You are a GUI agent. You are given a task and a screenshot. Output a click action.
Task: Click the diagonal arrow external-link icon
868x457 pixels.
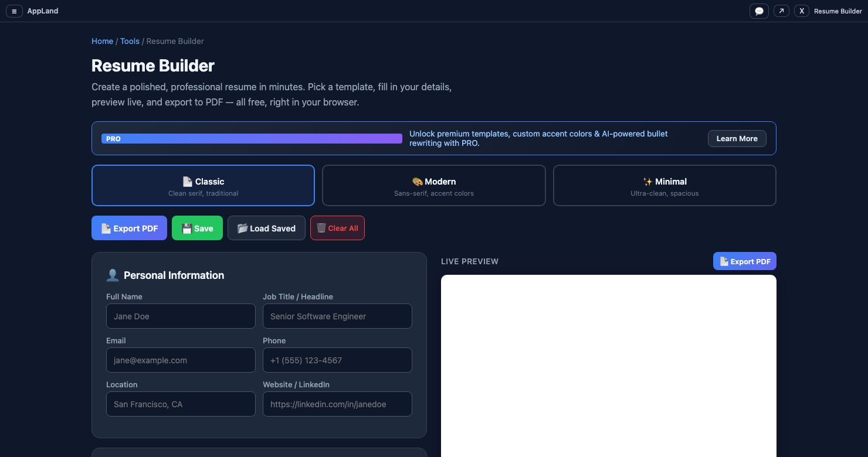pos(781,11)
